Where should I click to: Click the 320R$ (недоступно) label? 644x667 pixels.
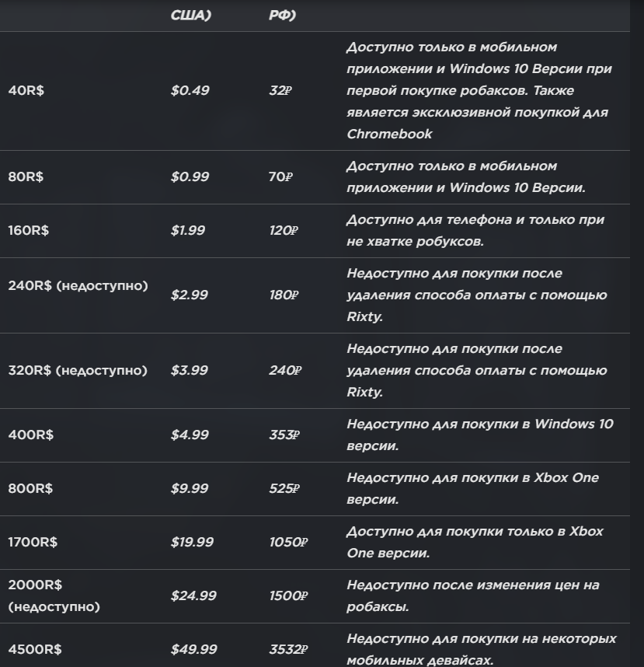pyautogui.click(x=78, y=371)
